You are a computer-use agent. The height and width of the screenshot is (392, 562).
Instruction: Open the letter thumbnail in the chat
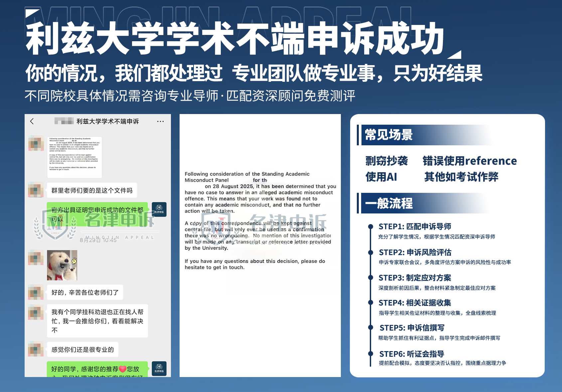(74, 157)
